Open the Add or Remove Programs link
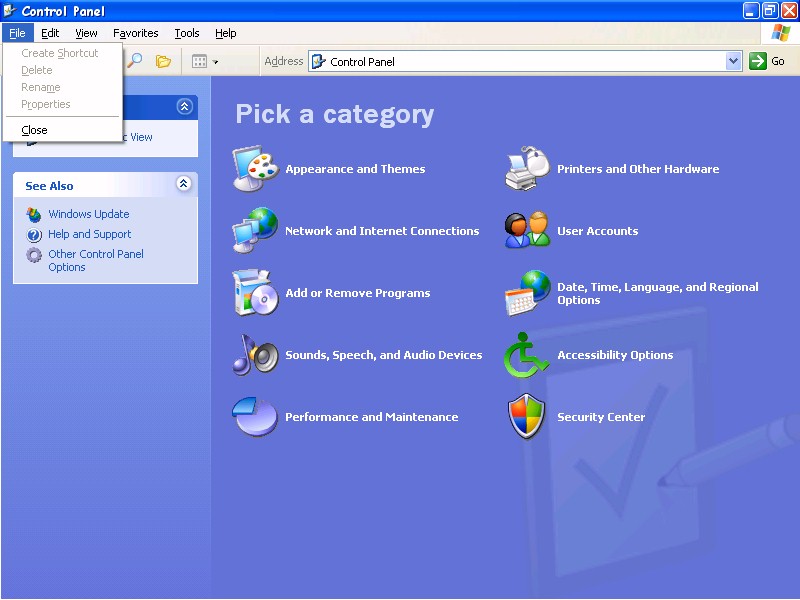800x600 pixels. click(358, 293)
